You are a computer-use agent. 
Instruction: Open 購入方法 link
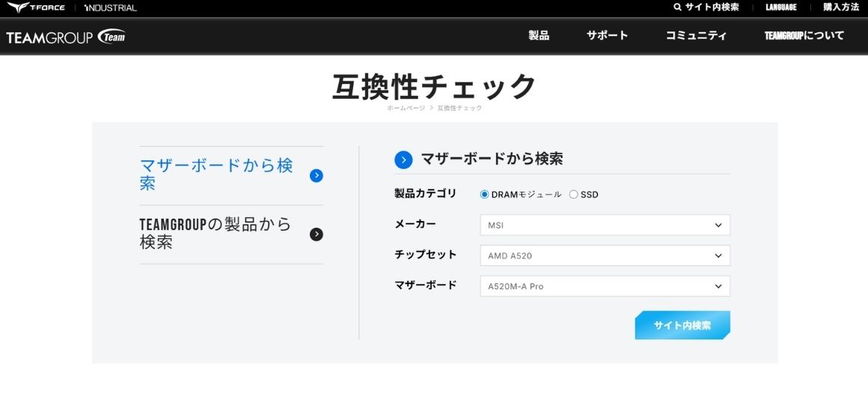(x=841, y=7)
